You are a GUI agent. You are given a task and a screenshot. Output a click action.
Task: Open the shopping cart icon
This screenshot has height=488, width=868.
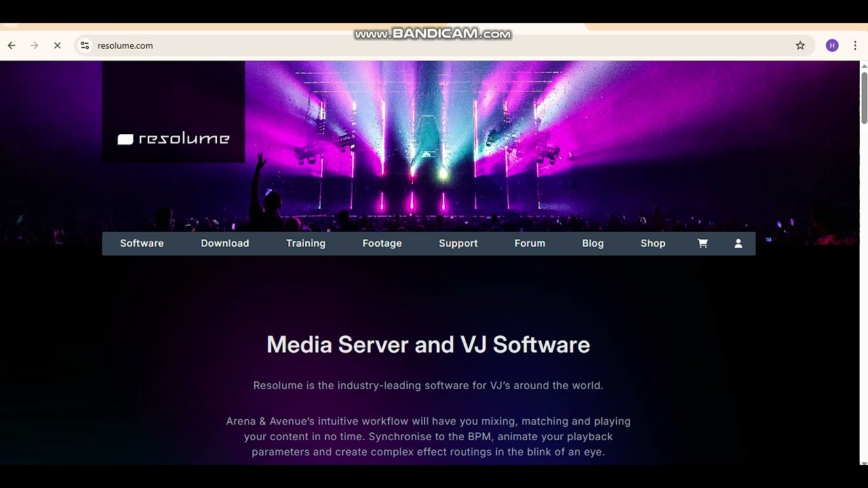pos(703,243)
